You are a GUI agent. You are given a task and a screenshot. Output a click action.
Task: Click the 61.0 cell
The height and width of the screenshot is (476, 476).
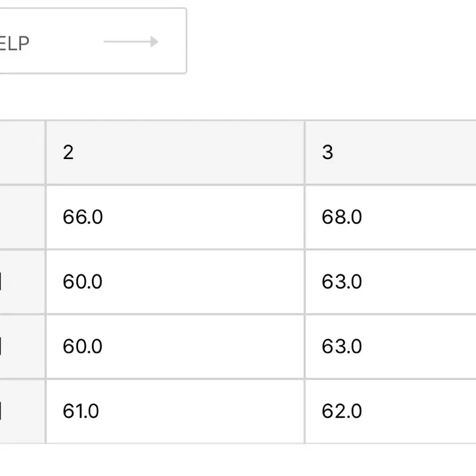[x=175, y=411]
